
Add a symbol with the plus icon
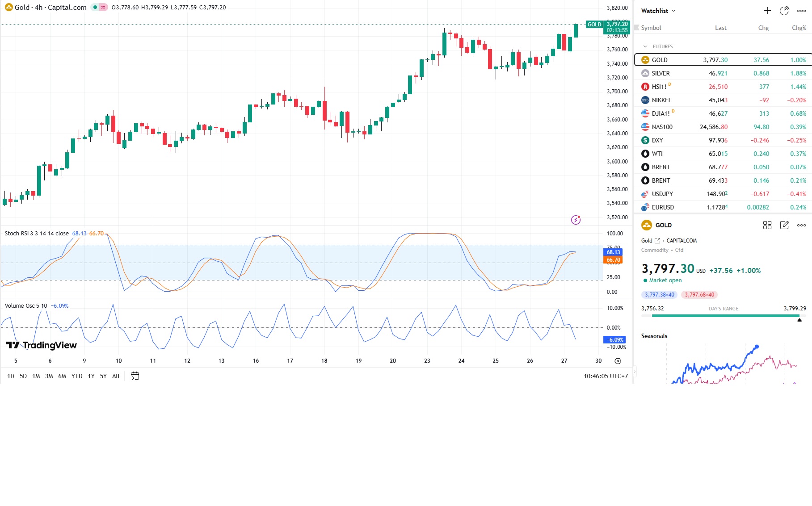[767, 11]
